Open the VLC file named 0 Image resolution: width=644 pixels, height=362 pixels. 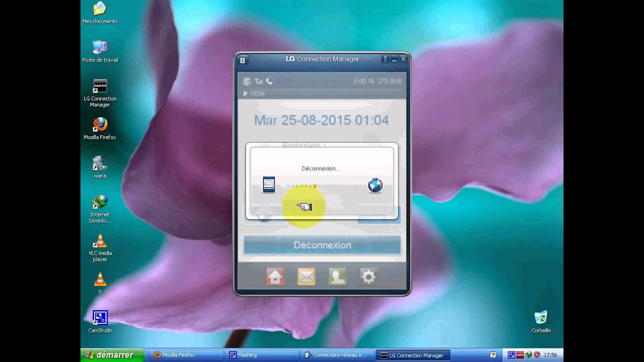[100, 284]
